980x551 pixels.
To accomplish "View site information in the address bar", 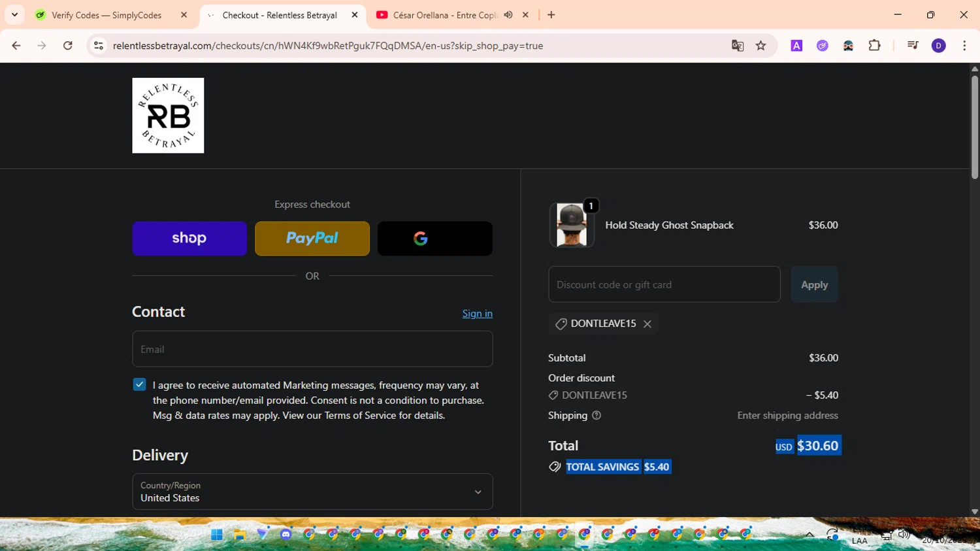I will click(99, 46).
